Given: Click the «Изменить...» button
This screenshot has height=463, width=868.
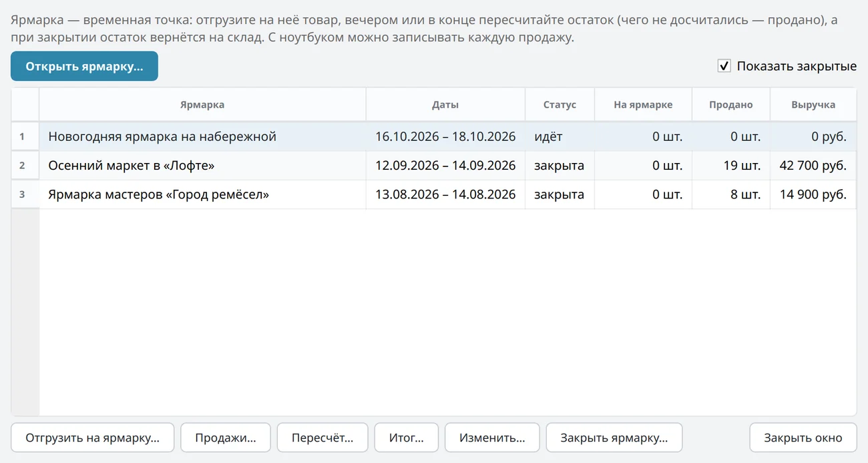Looking at the screenshot, I should click(492, 438).
